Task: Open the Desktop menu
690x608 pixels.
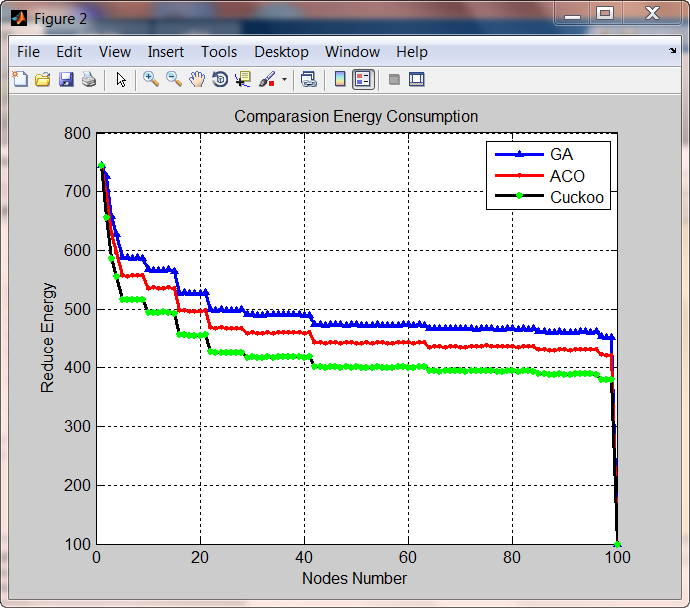Action: [282, 52]
